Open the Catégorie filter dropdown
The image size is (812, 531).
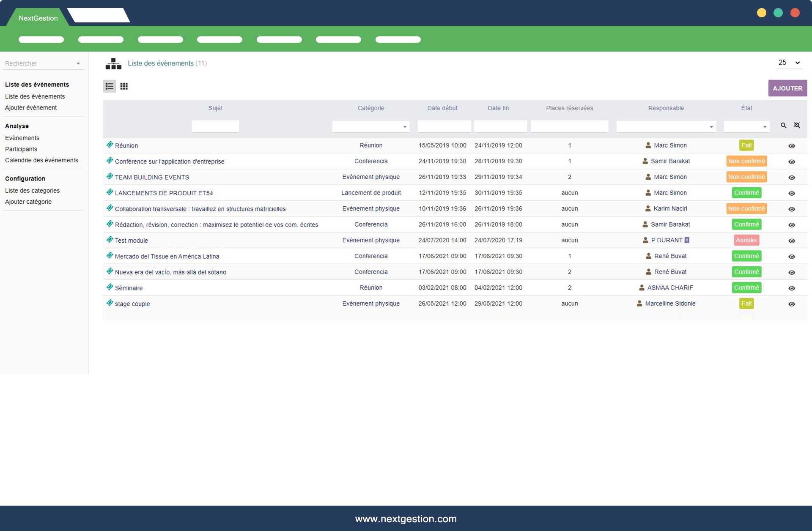click(370, 126)
